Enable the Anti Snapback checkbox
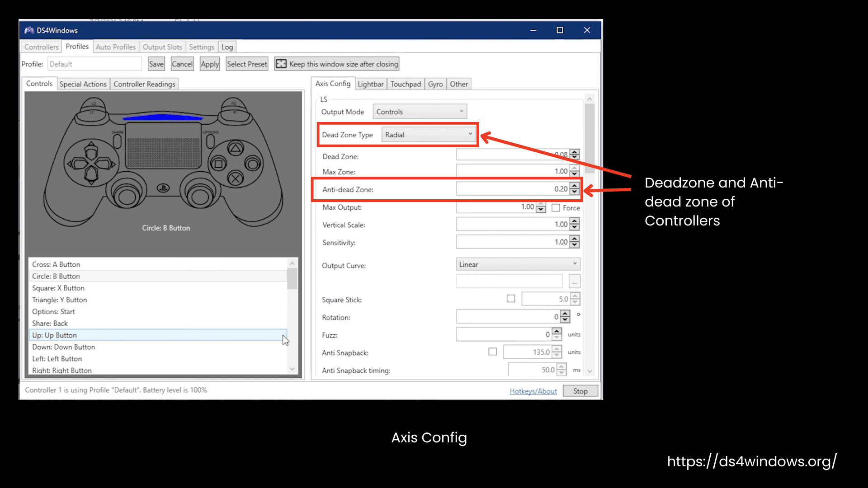The image size is (868, 488). pyautogui.click(x=493, y=352)
